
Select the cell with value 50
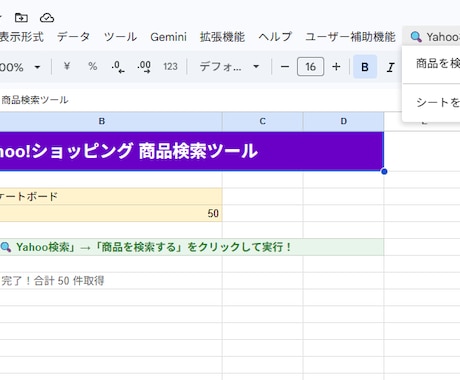click(111, 213)
